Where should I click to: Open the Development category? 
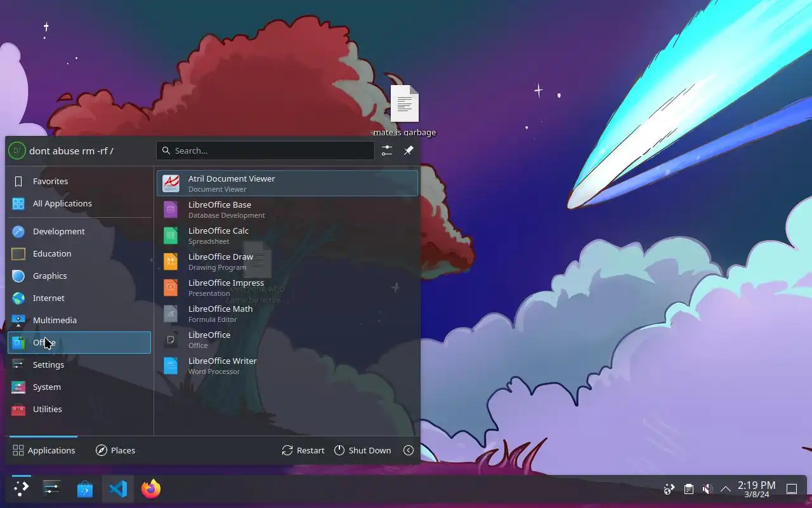tap(79, 231)
